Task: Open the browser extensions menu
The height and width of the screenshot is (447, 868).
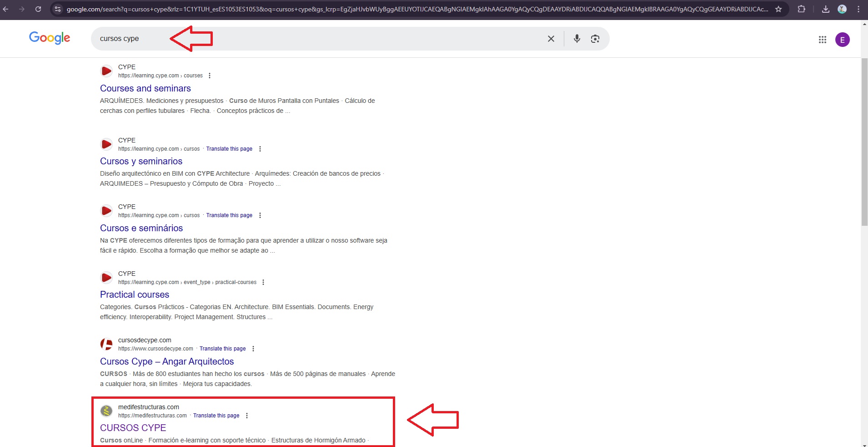Action: [x=801, y=9]
